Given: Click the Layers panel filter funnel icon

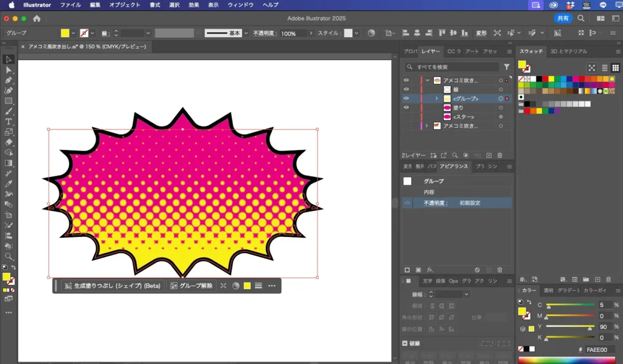Looking at the screenshot, I should click(506, 67).
